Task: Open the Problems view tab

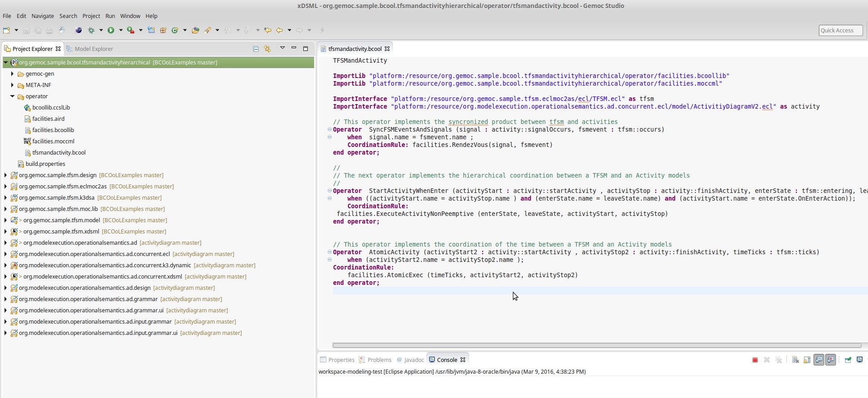Action: [379, 360]
